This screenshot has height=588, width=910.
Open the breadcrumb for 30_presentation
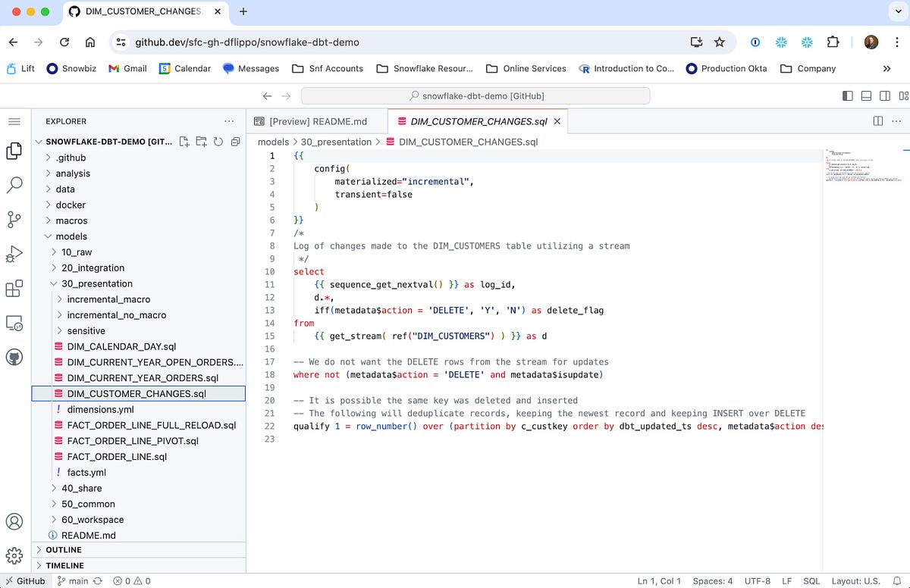(x=336, y=142)
